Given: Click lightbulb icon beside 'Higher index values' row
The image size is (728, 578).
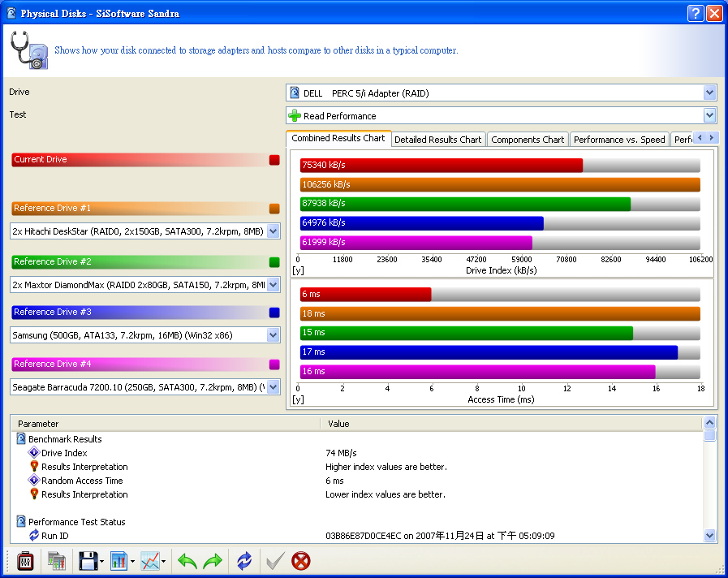Looking at the screenshot, I should point(34,467).
